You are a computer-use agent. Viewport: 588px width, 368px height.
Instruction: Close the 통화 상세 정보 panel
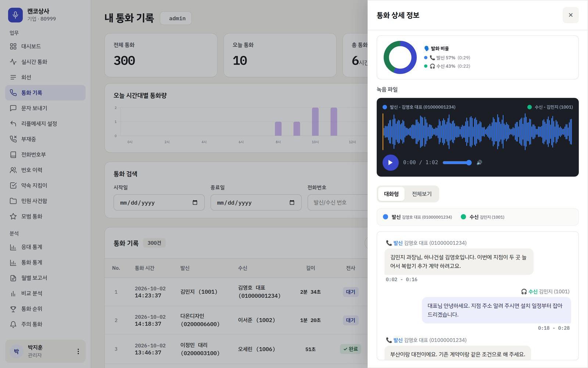click(570, 15)
